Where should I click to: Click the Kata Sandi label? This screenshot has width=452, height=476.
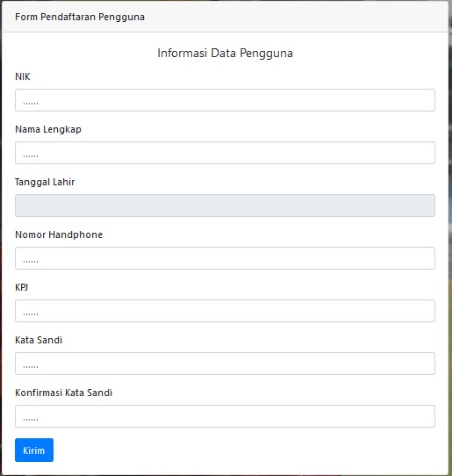(x=39, y=340)
